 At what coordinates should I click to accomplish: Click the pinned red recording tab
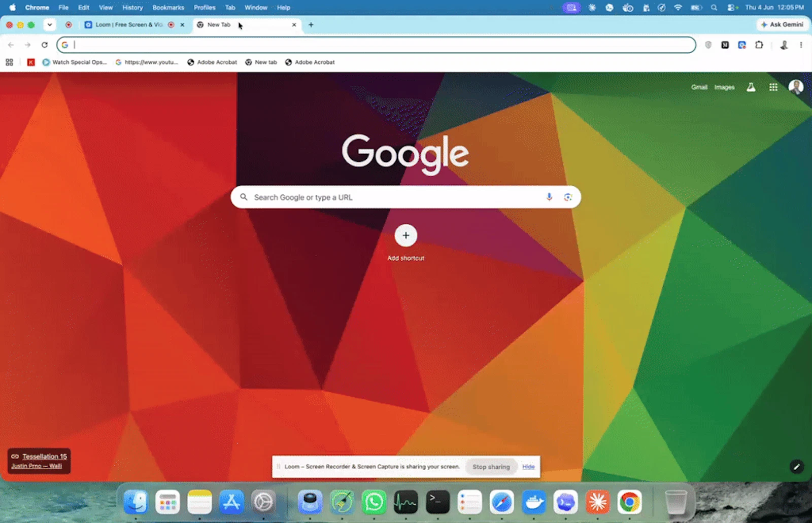point(69,24)
